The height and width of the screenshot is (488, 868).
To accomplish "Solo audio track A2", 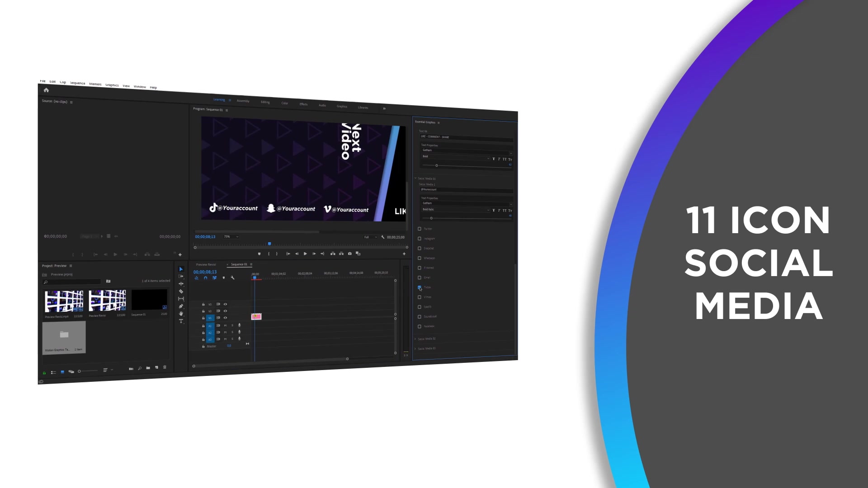I will 232,332.
